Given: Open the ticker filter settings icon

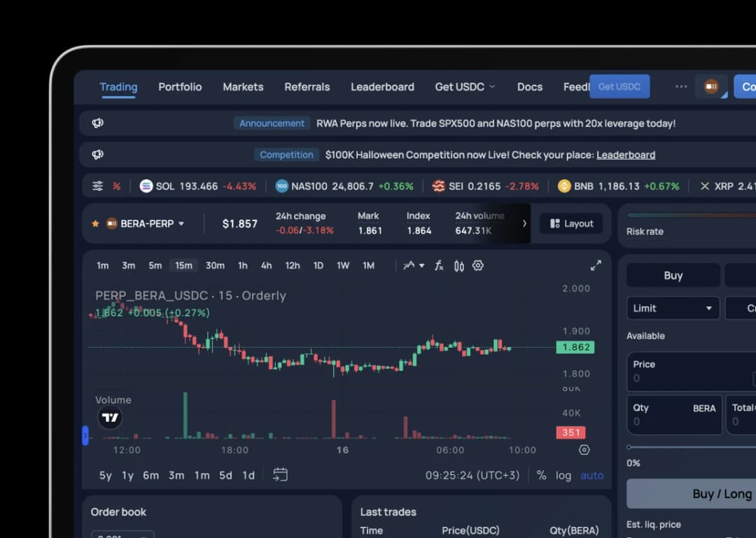Looking at the screenshot, I should (98, 186).
